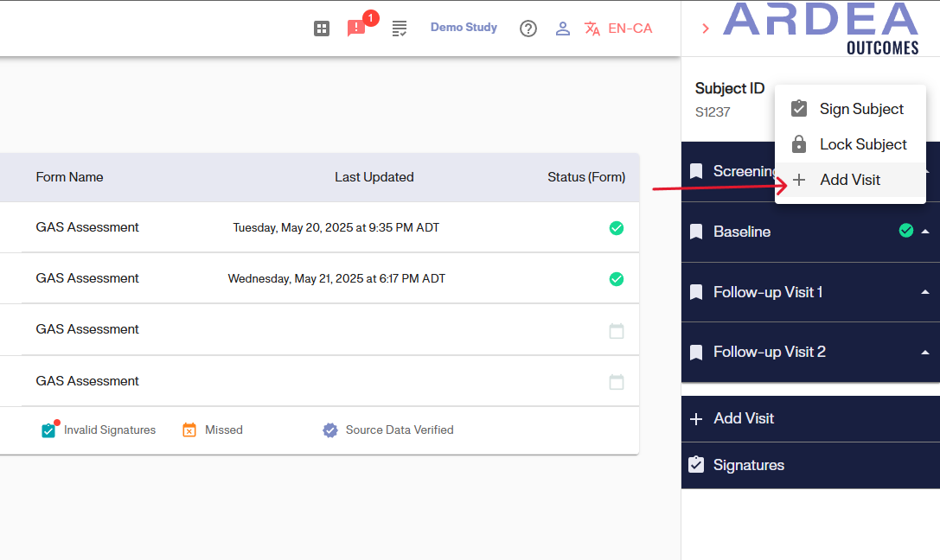The height and width of the screenshot is (560, 940).
Task: Click the help question mark icon
Action: click(x=528, y=29)
